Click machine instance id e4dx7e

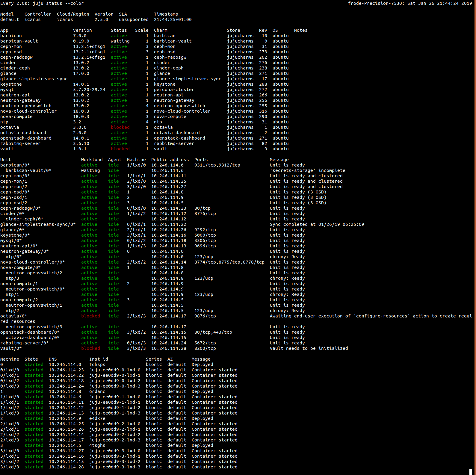pos(97,418)
